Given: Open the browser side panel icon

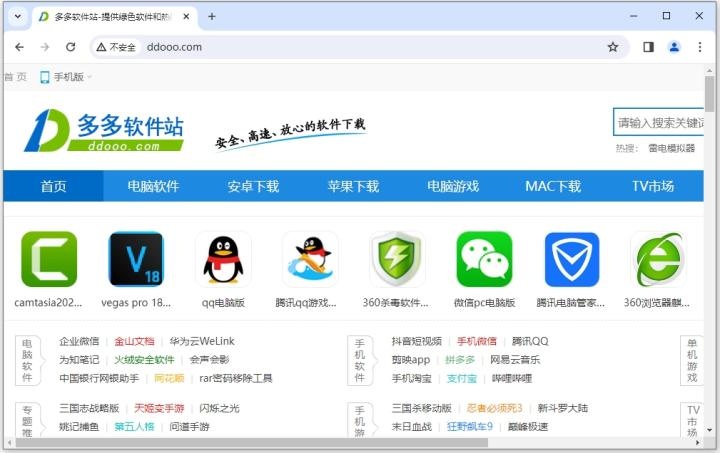Looking at the screenshot, I should pyautogui.click(x=648, y=47).
